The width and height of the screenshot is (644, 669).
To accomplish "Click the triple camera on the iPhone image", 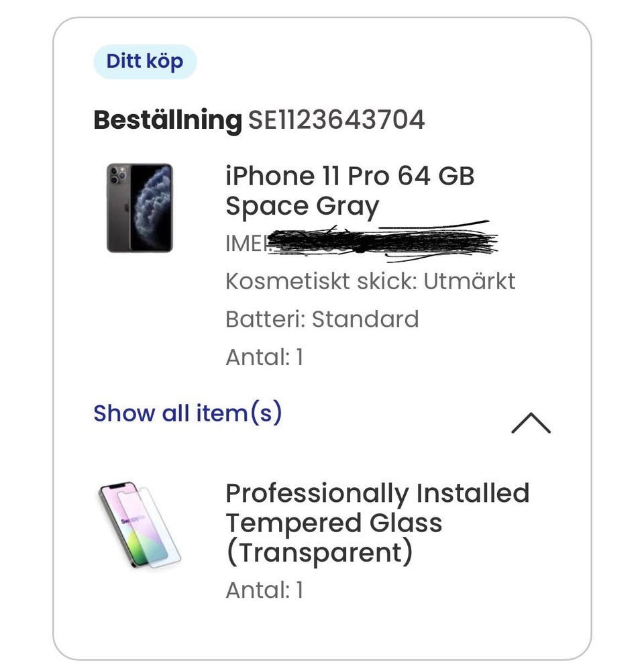I will (117, 175).
